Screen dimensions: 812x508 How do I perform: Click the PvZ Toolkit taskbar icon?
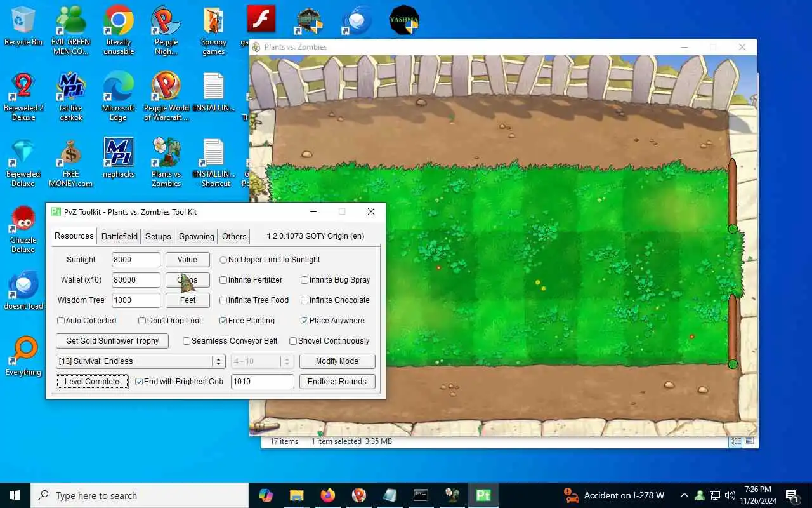[x=483, y=495]
